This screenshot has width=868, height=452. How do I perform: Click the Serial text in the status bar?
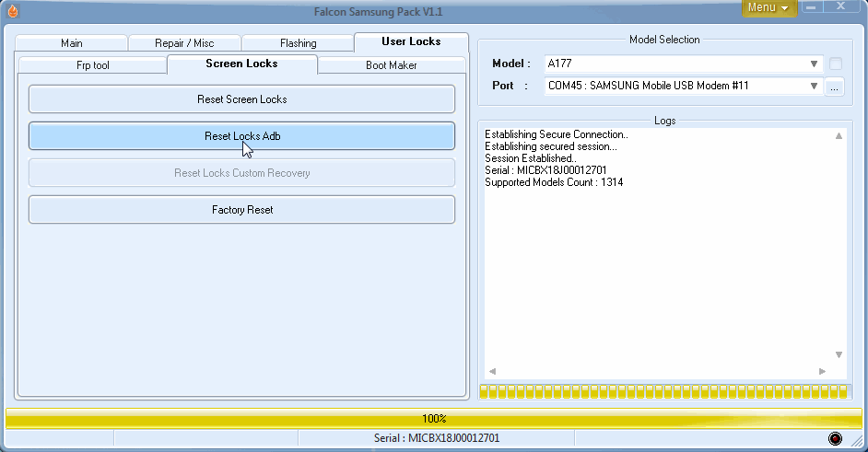(436, 438)
